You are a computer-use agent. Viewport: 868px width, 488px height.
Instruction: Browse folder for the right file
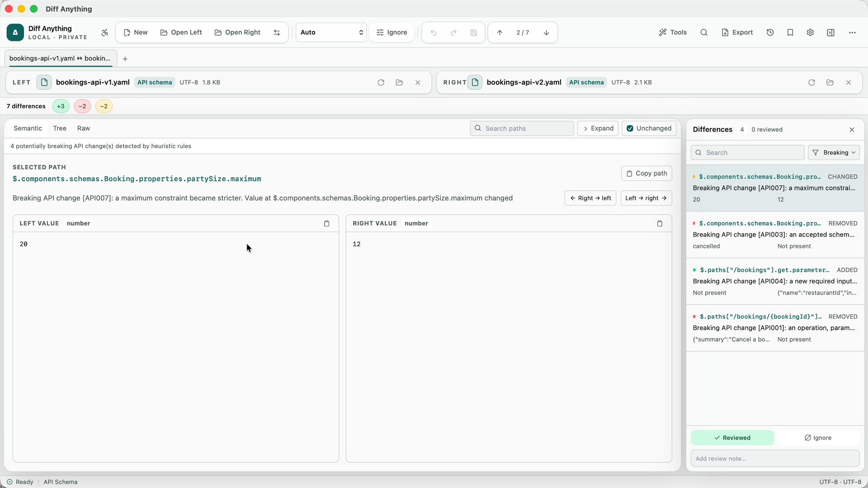click(x=830, y=82)
